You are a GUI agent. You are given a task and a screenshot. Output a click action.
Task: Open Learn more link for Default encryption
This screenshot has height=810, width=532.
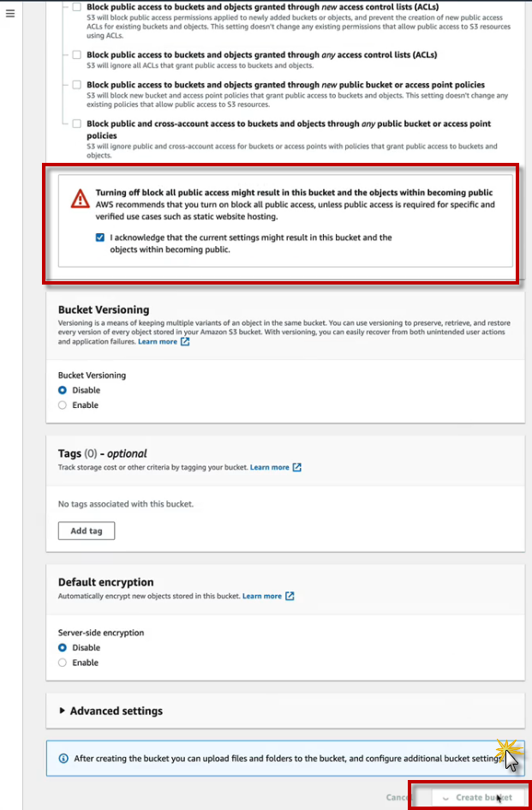coord(261,596)
